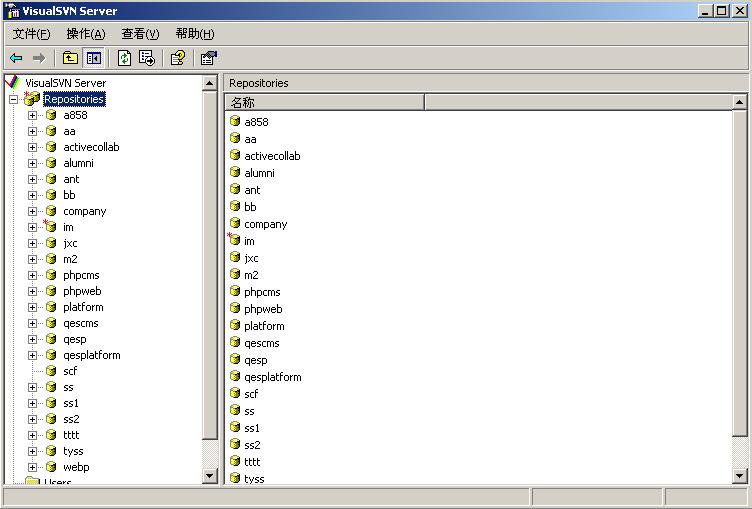Screen dimensions: 752x509
Task: Click the up arrow of the tree pane scrollbar
Action: (210, 83)
